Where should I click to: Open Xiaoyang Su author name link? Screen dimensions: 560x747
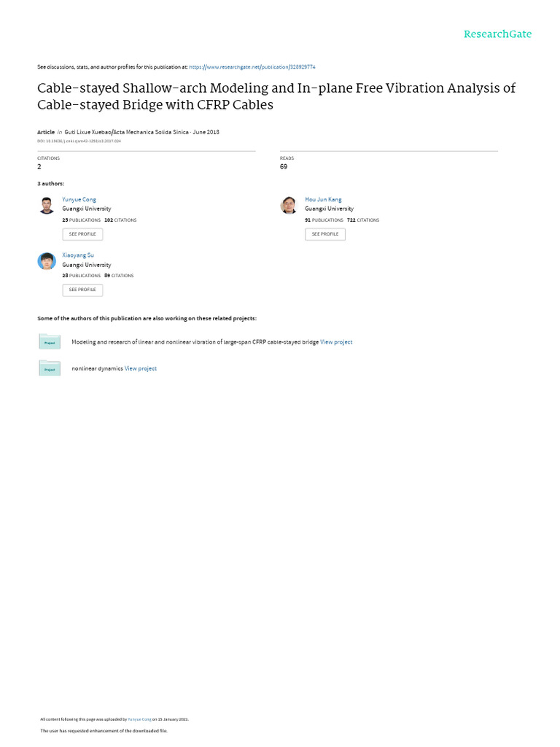click(x=78, y=255)
